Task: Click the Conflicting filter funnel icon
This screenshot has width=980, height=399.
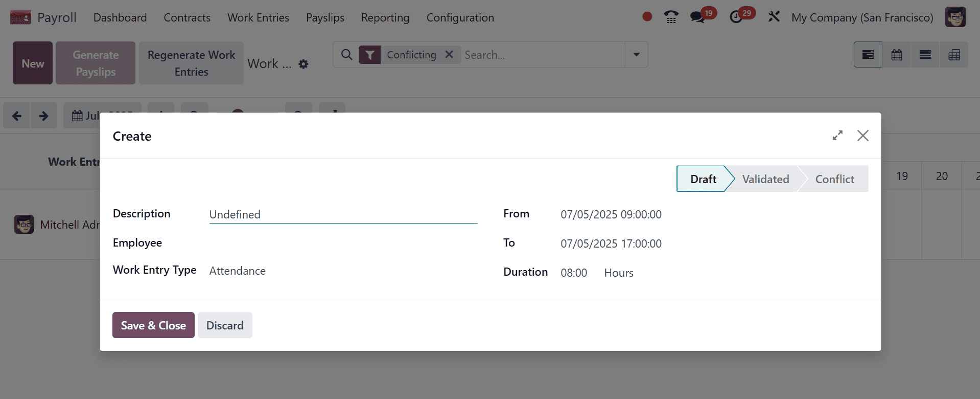Action: [369, 55]
